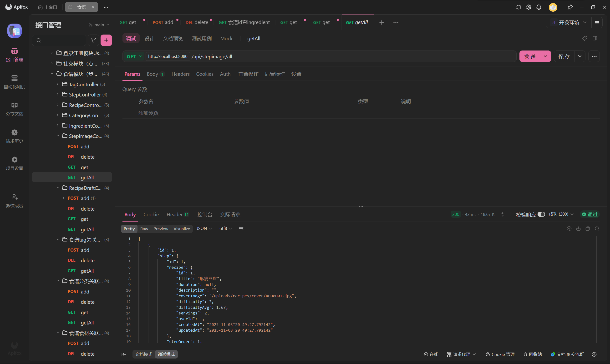The image size is (610, 364).
Task: Toggle the 校验响应 switch
Action: pyautogui.click(x=541, y=214)
